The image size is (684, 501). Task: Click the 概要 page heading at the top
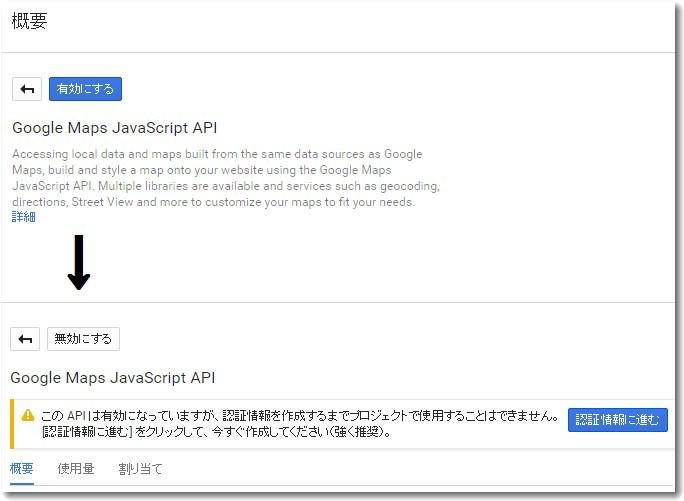(29, 21)
